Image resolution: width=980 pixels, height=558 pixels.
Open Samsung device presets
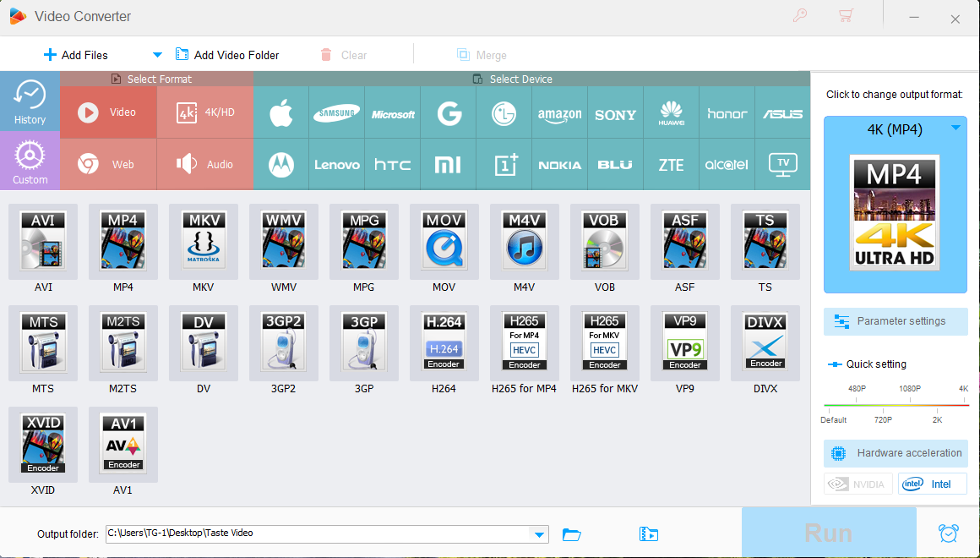[x=337, y=112]
